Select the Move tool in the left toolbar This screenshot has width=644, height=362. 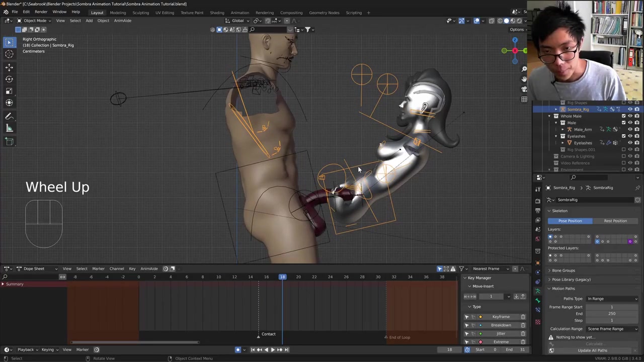coord(9,67)
